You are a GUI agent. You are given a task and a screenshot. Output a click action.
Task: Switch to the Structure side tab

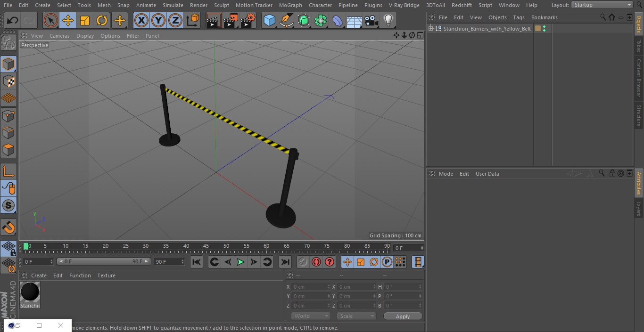[x=639, y=115]
